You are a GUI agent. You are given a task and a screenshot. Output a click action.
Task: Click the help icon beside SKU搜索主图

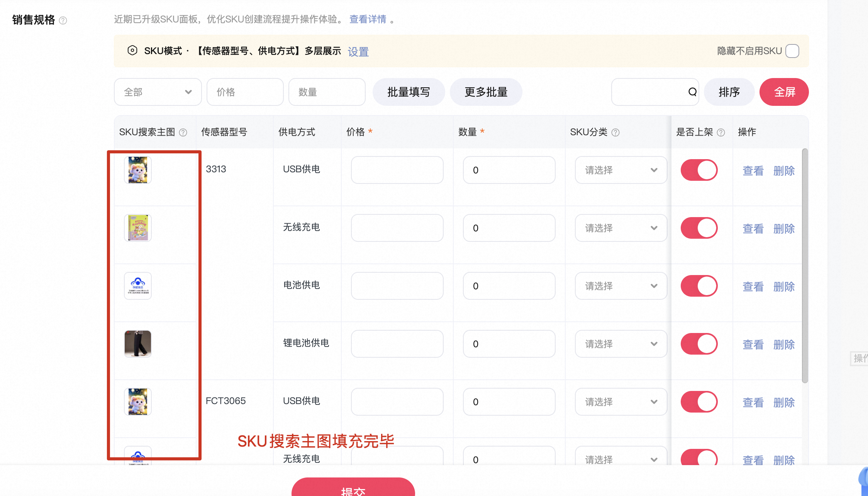[x=183, y=132]
